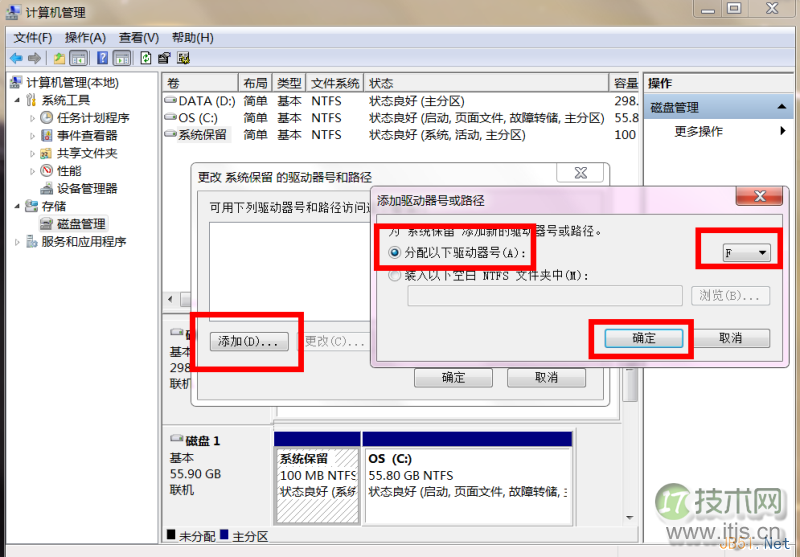
Task: Click the 取消 button in add drive letter dialog
Action: coord(730,338)
